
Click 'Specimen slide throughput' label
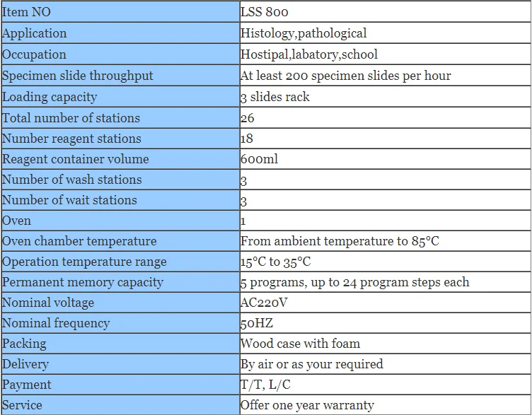pyautogui.click(x=77, y=75)
